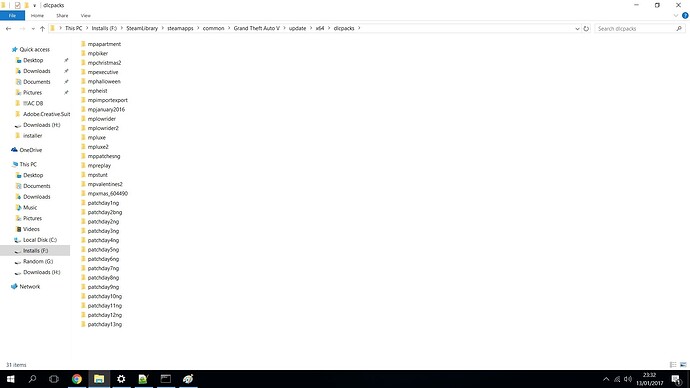Viewport: 690px width, 388px height.
Task: Go up one folder level arrow
Action: click(x=42, y=29)
